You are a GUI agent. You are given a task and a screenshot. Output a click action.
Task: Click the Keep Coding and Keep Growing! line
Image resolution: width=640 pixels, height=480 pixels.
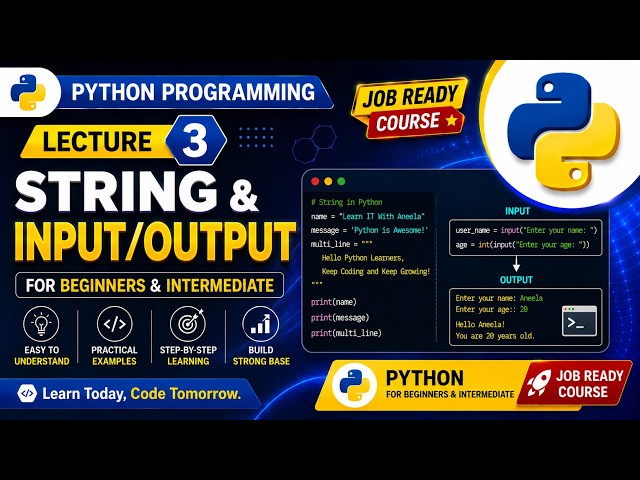click(376, 271)
